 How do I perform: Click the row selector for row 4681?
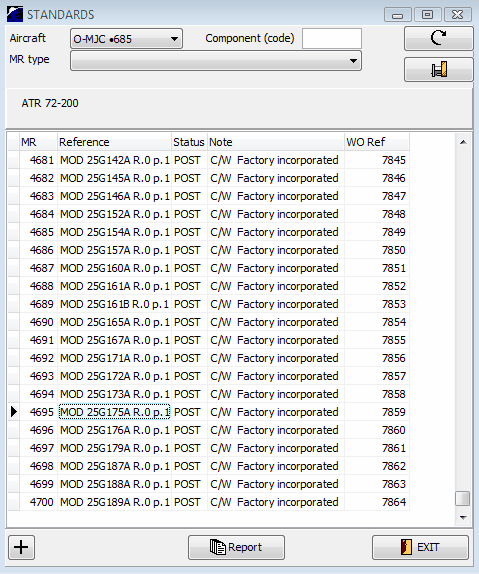coord(14,160)
